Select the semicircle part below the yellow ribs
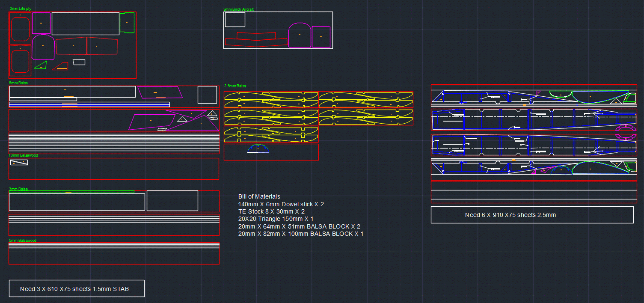The width and height of the screenshot is (644, 303). point(258,149)
